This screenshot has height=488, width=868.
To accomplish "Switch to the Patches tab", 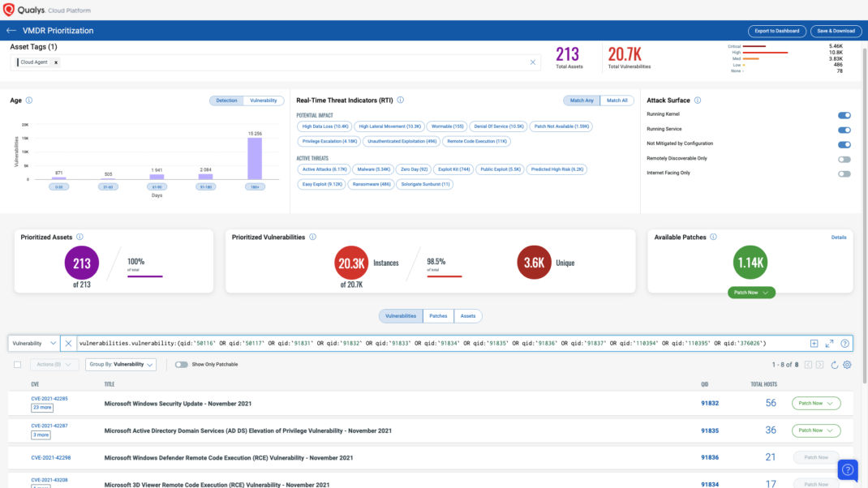I will [438, 316].
